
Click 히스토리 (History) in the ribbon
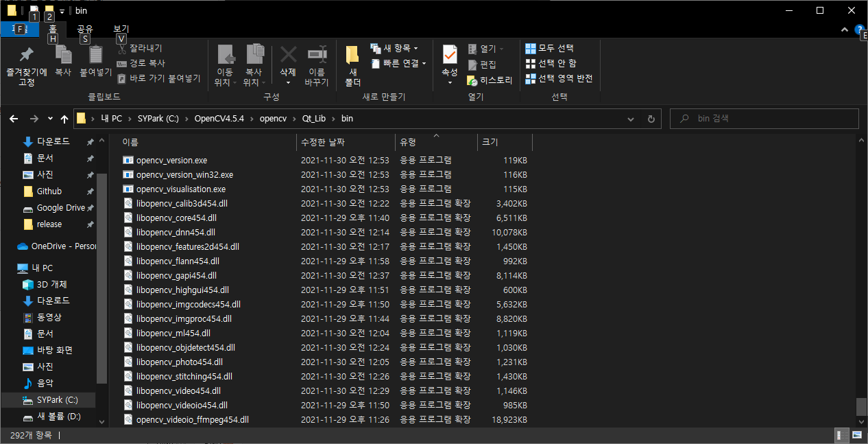click(x=490, y=80)
